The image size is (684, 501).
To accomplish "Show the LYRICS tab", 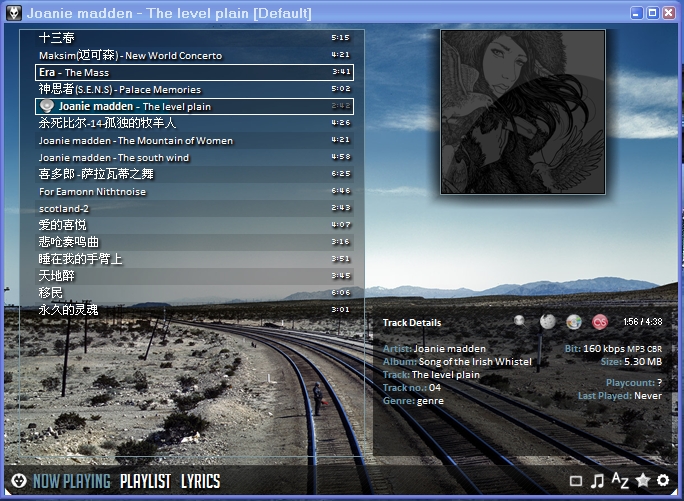I will pyautogui.click(x=200, y=481).
